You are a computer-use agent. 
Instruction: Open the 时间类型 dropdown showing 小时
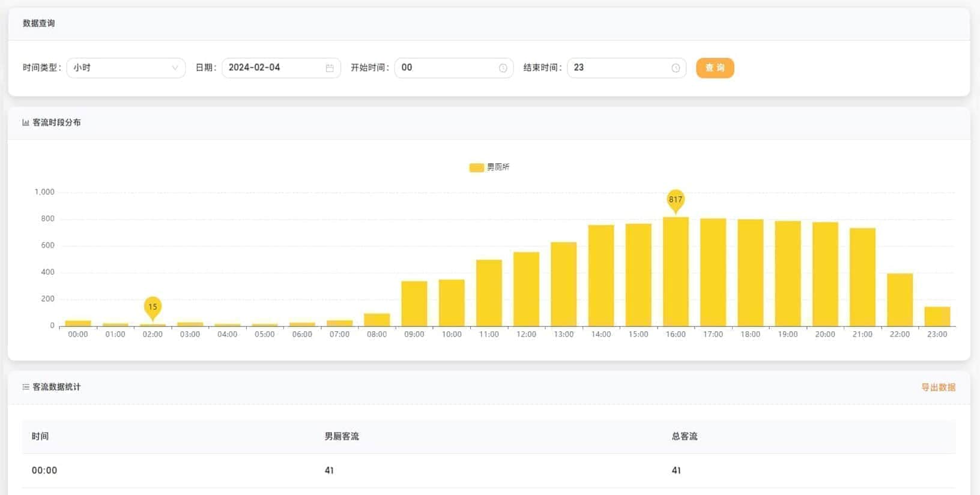click(x=120, y=68)
